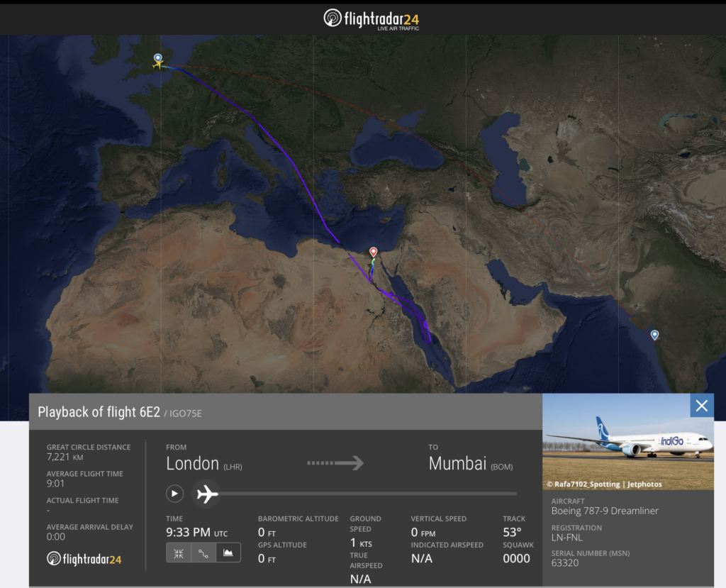Click the departure pin over London
The width and height of the screenshot is (726, 588).
click(157, 59)
